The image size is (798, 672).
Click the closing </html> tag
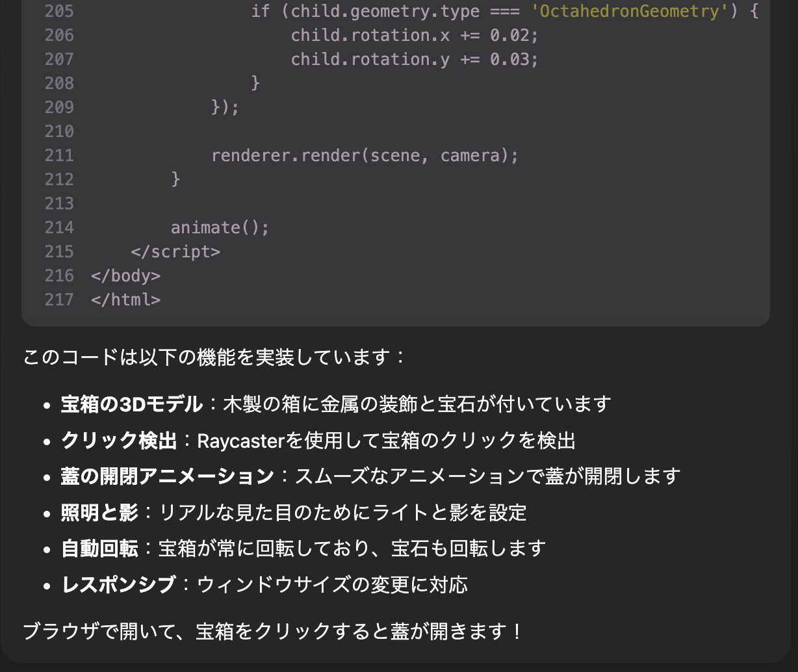125,300
